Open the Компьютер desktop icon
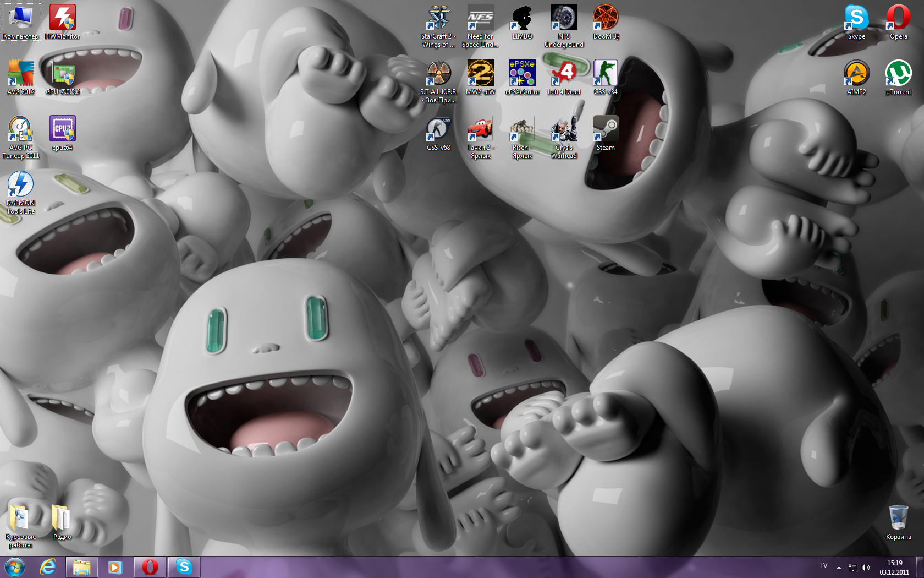The width and height of the screenshot is (924, 578). 21,22
